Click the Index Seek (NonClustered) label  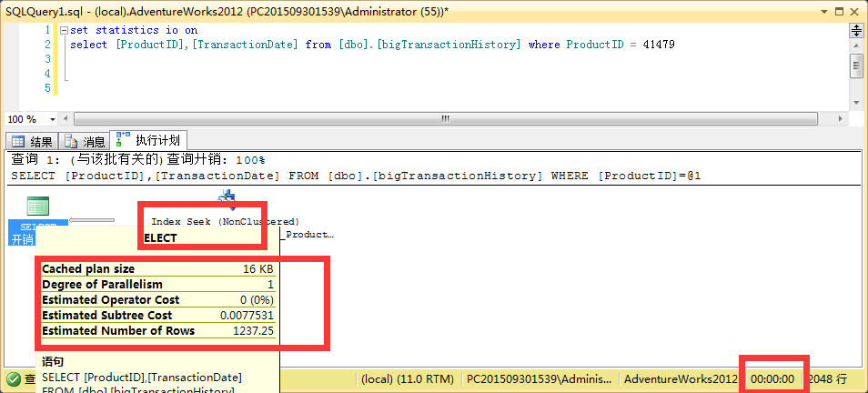coord(226,221)
